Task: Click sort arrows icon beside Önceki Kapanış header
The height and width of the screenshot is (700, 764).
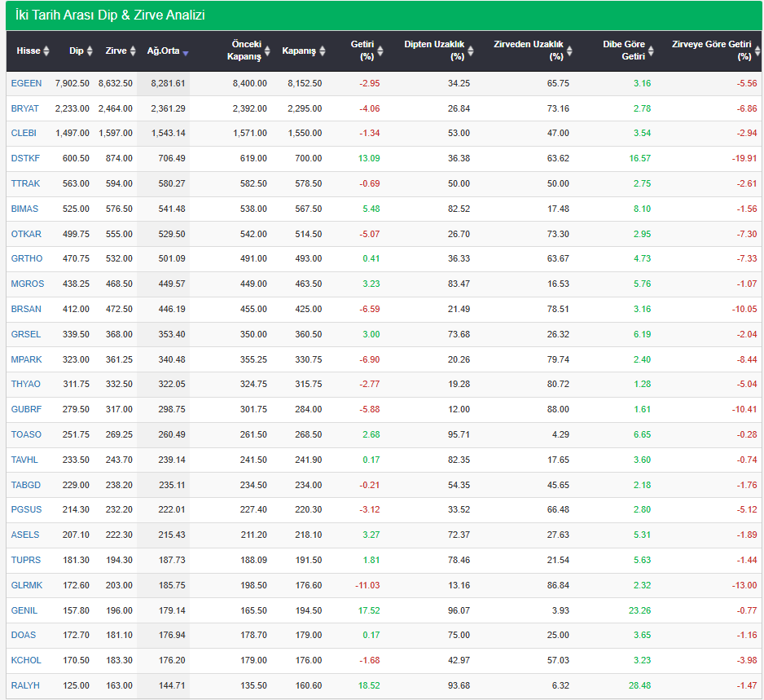Action: (267, 51)
